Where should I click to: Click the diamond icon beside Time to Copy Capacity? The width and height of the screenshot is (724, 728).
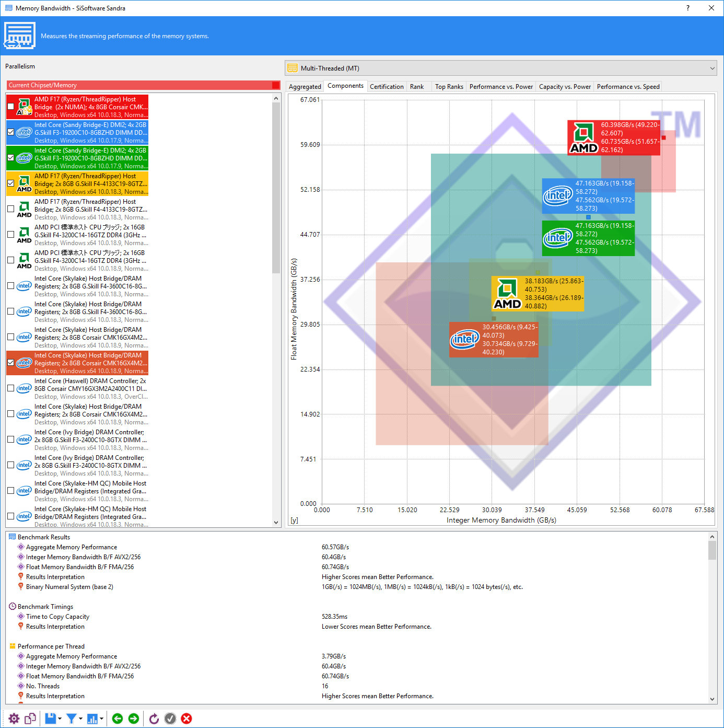[21, 617]
